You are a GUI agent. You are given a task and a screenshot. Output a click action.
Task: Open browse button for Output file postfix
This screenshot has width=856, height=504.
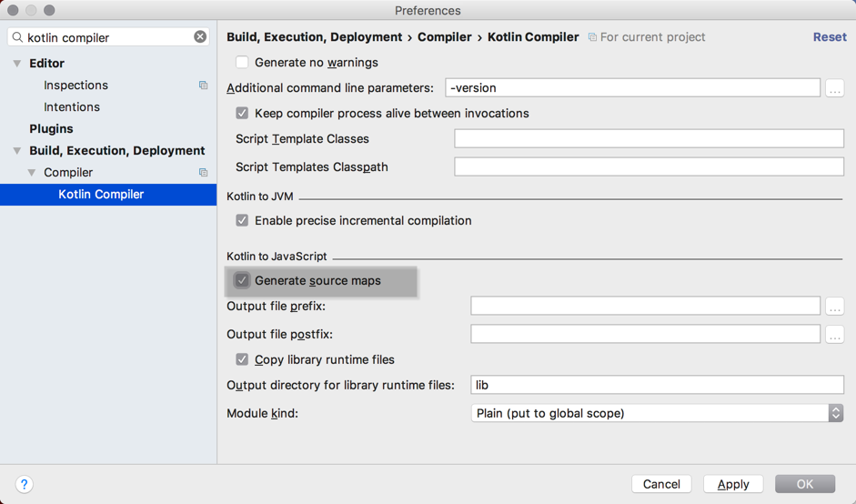pyautogui.click(x=835, y=334)
